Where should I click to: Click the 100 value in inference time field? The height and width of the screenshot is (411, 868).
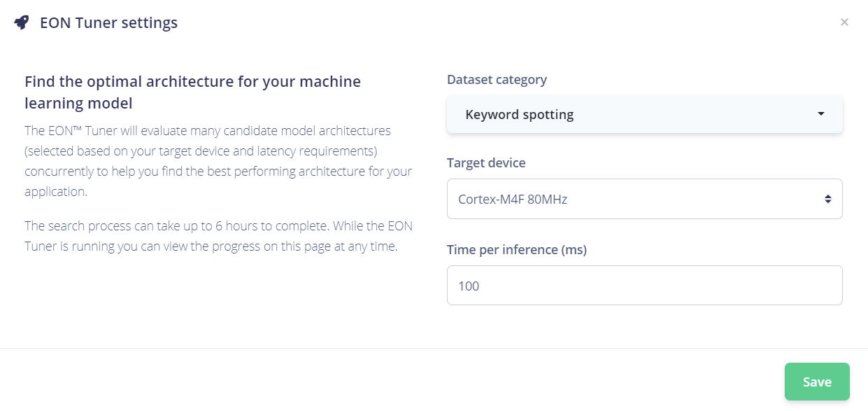(469, 286)
